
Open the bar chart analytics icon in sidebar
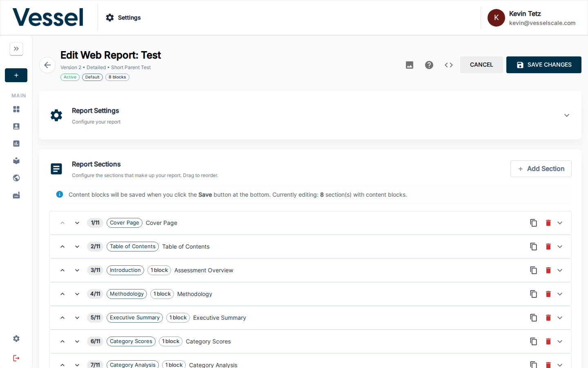(x=16, y=144)
